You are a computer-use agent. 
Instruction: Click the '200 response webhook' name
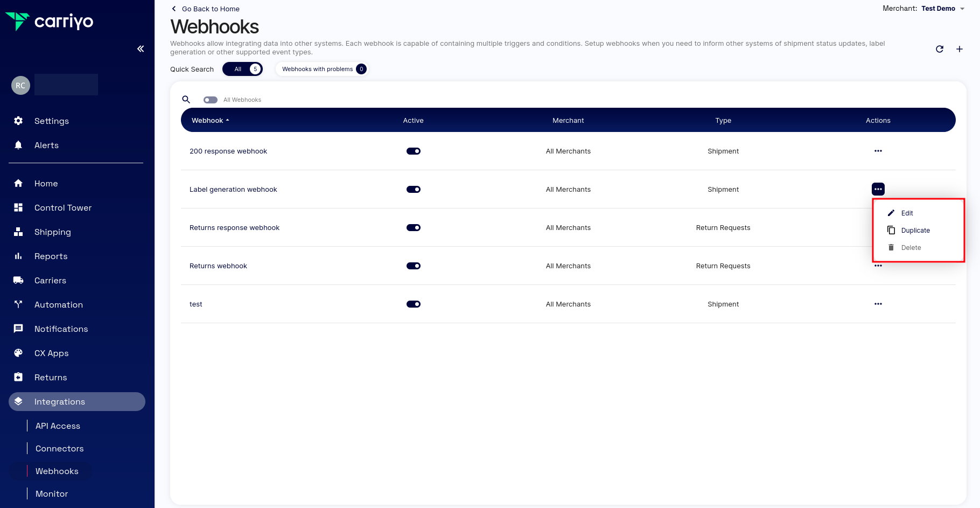[x=228, y=151]
